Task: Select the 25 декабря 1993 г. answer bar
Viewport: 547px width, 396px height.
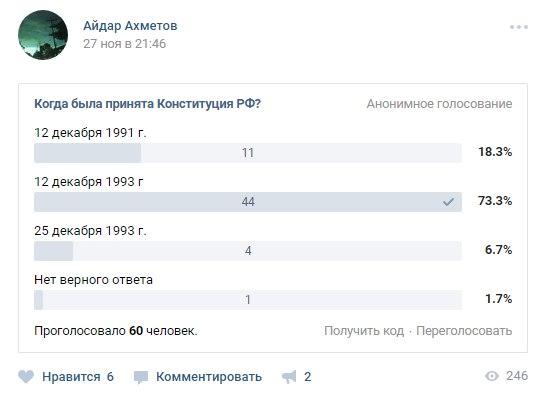Action: 248,251
